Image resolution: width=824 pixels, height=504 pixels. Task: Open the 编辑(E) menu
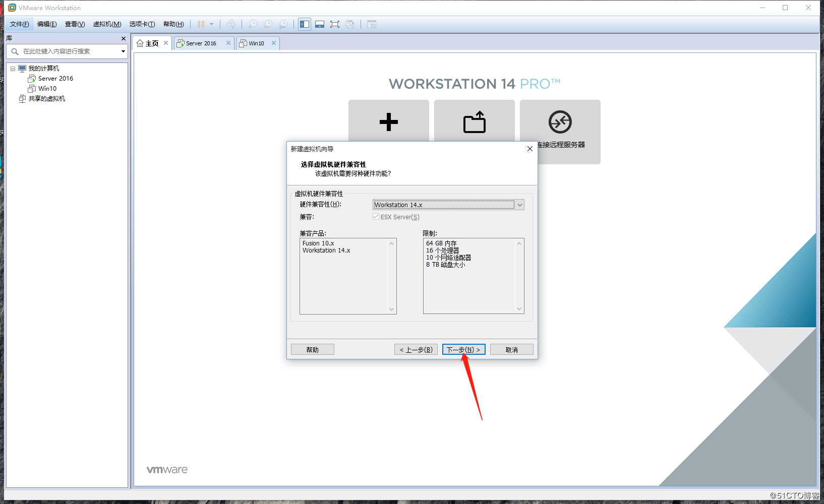coord(47,24)
